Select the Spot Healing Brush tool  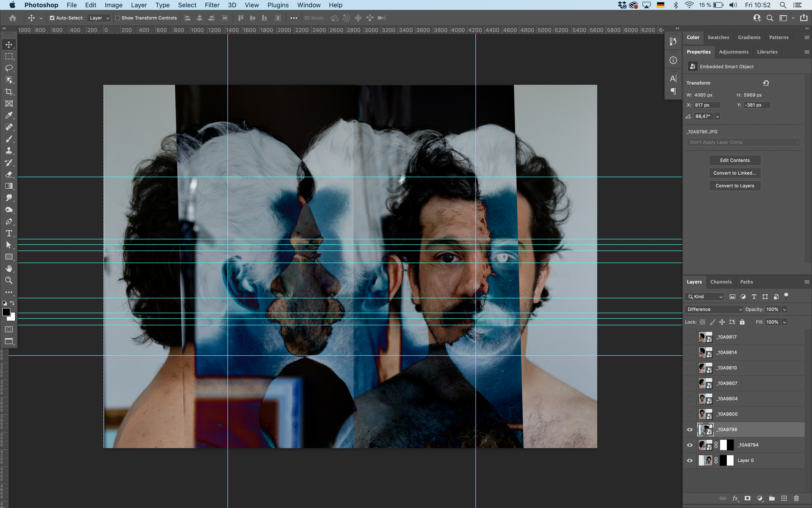click(x=9, y=127)
